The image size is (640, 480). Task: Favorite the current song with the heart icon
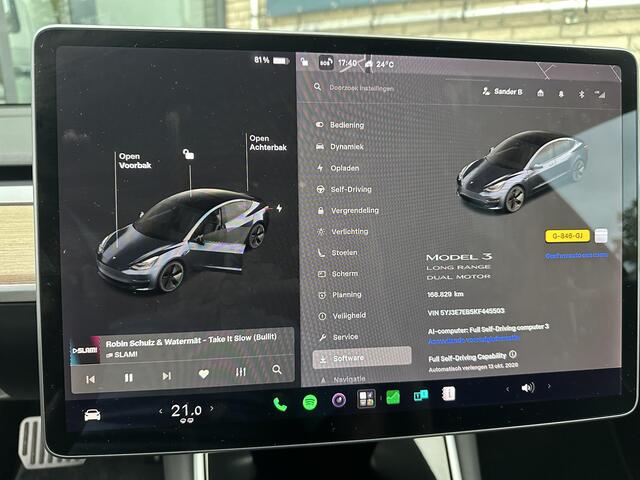point(204,374)
